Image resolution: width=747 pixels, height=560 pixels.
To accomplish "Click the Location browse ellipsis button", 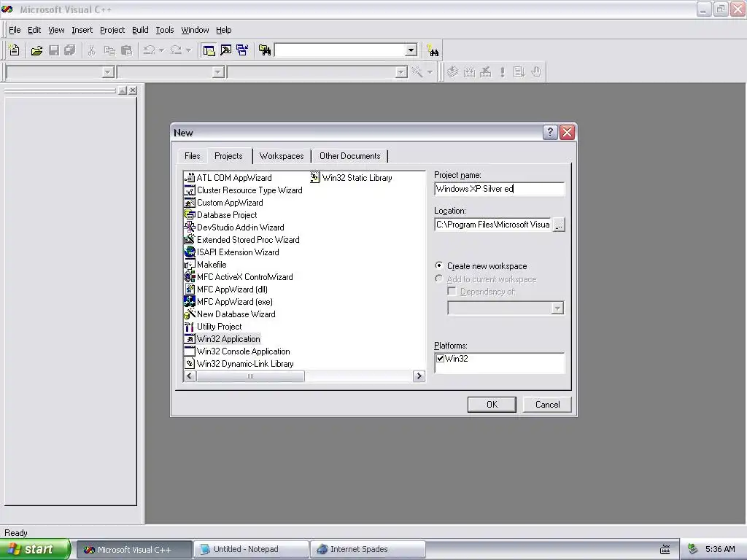I will [x=559, y=225].
